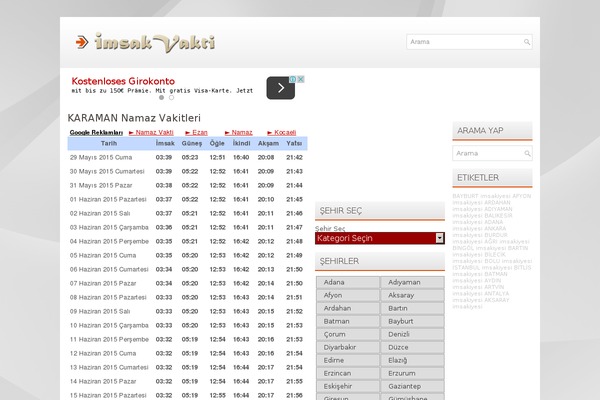Close the ad with the X icon
Screen dimensions: 600x400
(x=301, y=79)
